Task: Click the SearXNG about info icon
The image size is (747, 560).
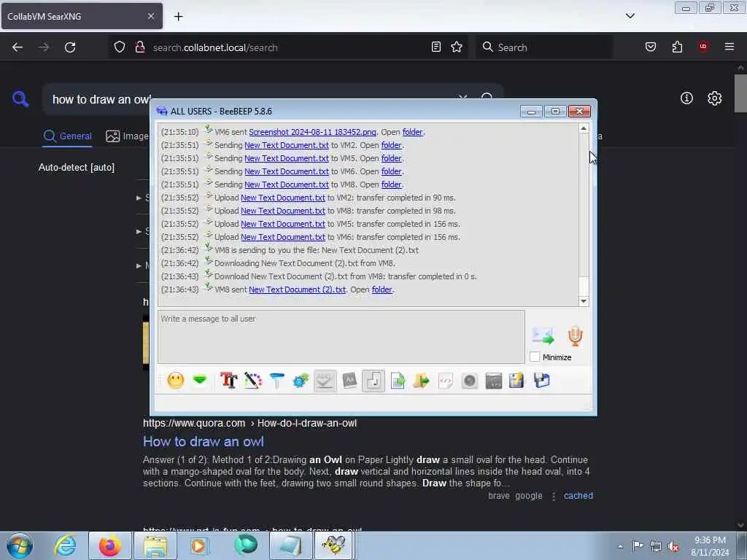Action: (686, 98)
